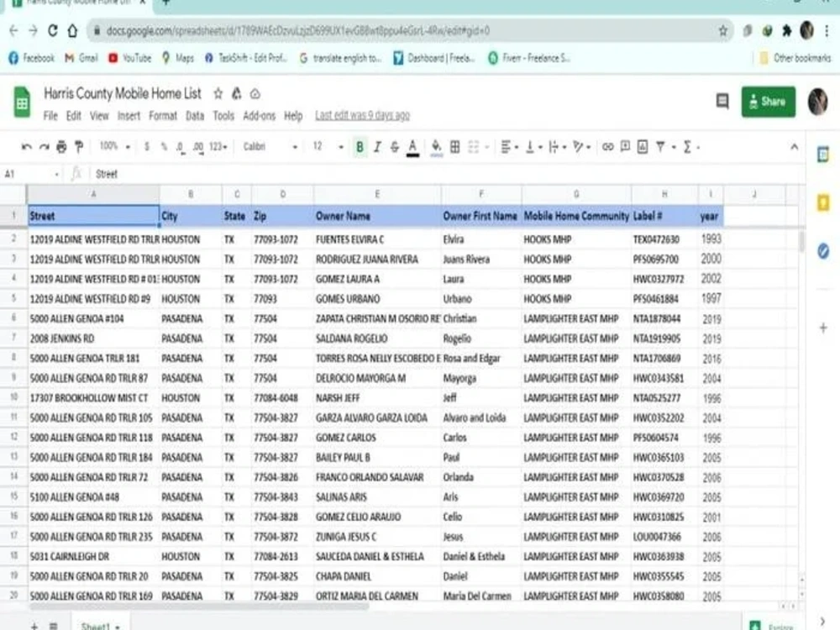Screen dimensions: 840x630
Task: Open Calendar in the side panel
Action: coord(823,155)
